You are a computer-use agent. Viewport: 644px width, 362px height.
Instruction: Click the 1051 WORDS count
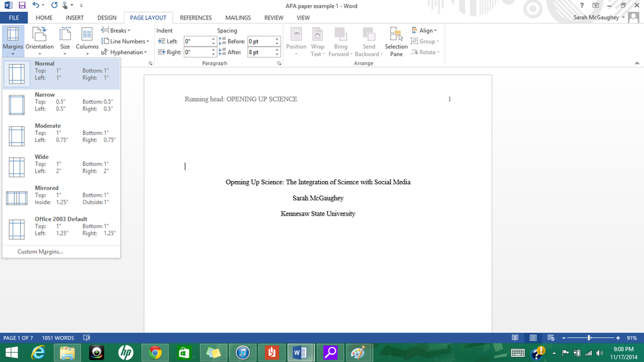click(58, 337)
